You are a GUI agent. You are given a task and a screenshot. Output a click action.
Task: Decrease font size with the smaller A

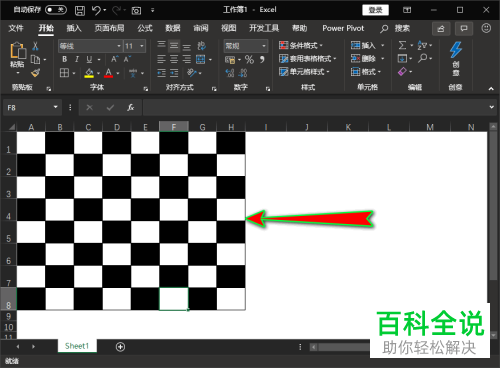tap(127, 59)
